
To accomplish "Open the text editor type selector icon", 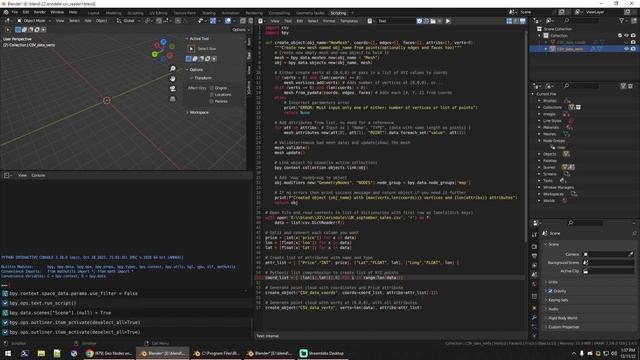I will 261,21.
